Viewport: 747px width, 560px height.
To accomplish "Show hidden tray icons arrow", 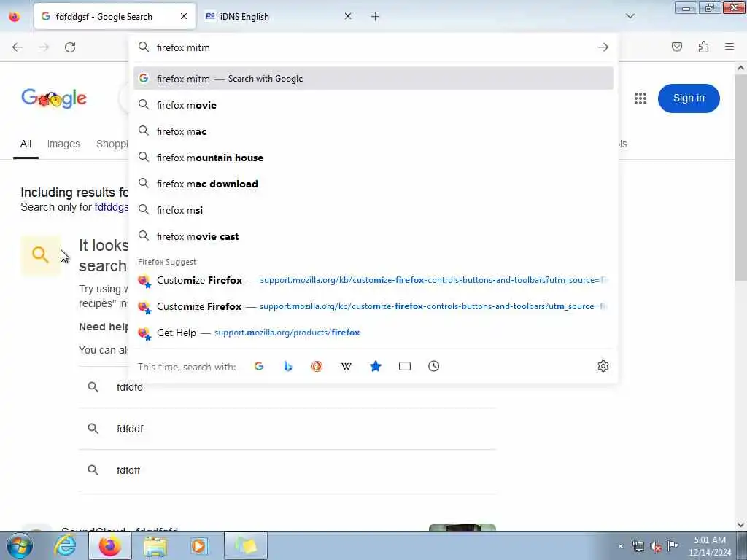I will [x=620, y=546].
